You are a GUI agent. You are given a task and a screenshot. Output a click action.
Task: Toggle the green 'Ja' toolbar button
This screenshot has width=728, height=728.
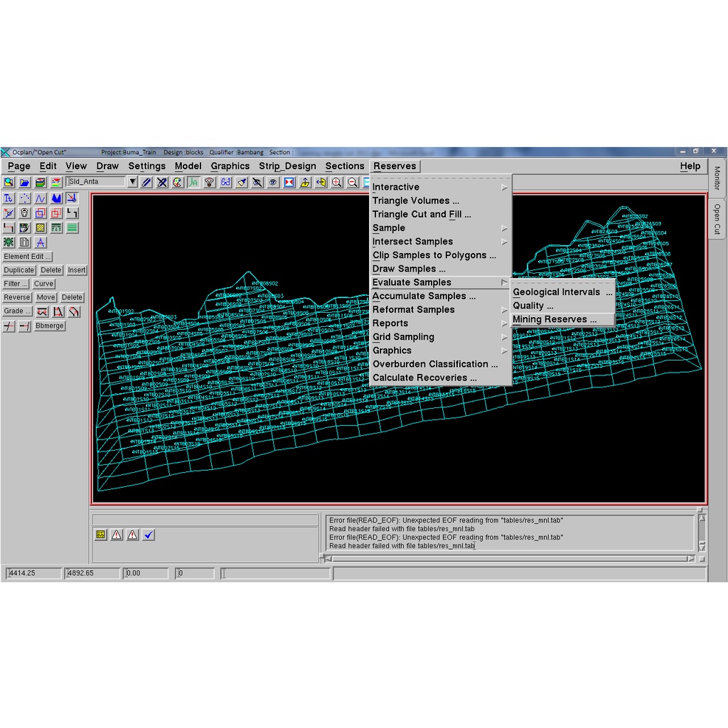(193, 182)
